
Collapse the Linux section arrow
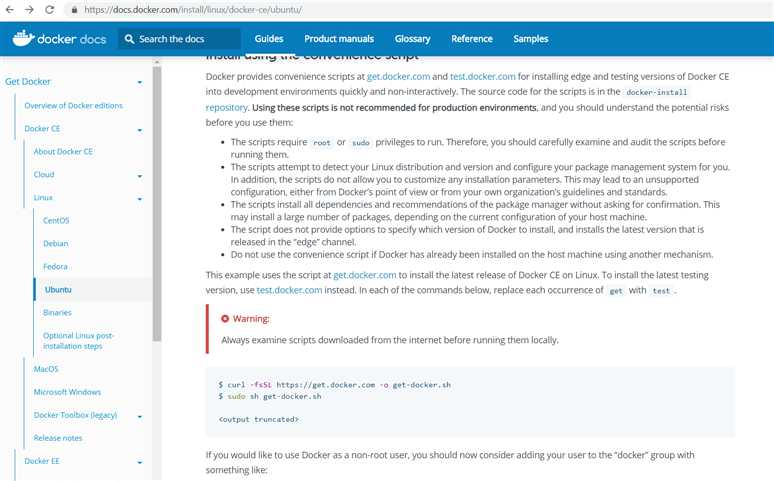pyautogui.click(x=140, y=199)
